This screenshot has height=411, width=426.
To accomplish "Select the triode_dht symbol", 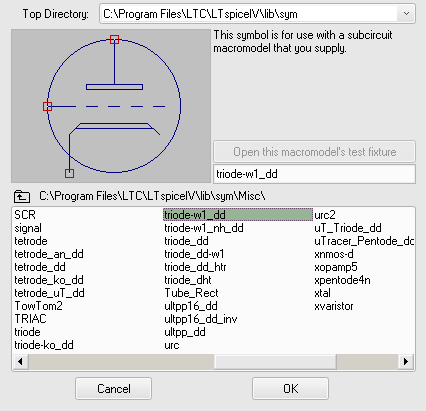I will coord(188,280).
